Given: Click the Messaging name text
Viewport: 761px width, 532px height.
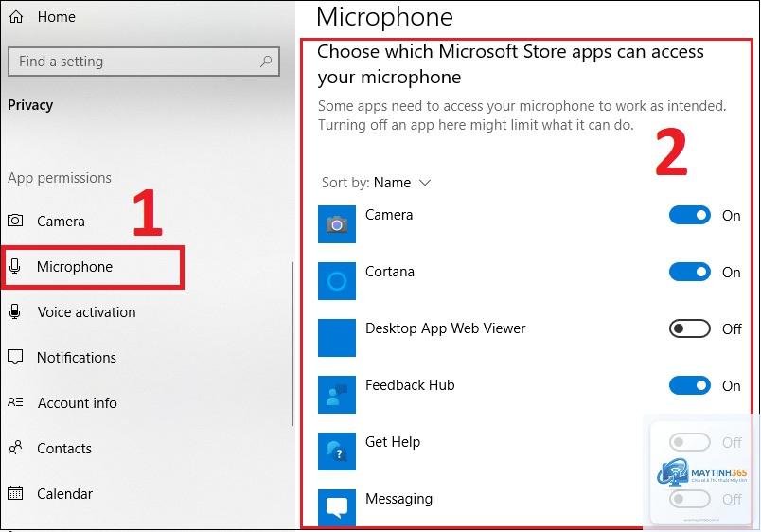Looking at the screenshot, I should point(398,499).
